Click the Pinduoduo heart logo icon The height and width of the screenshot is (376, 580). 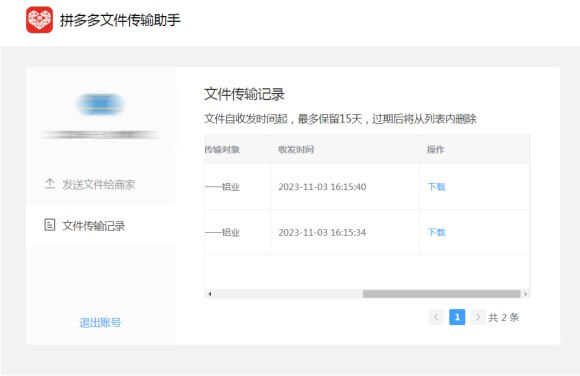(x=39, y=20)
